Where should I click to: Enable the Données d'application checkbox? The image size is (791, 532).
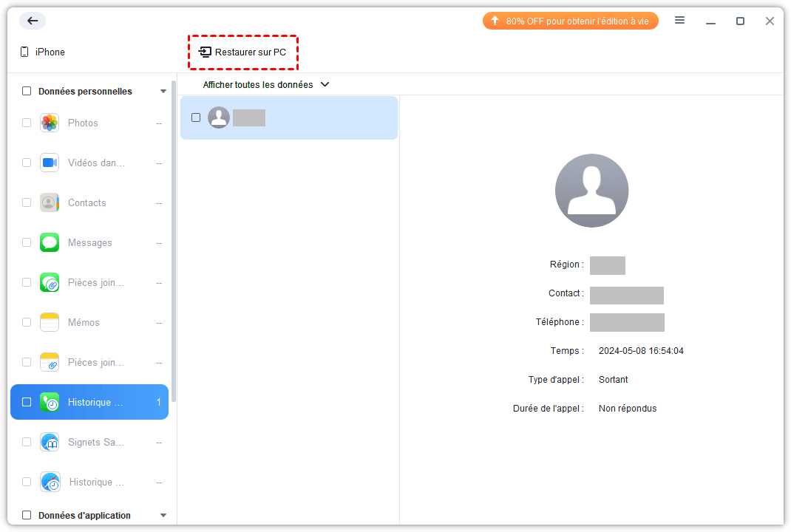point(27,515)
